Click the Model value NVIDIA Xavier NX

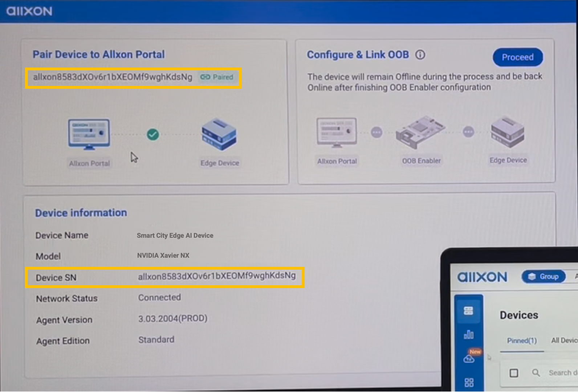click(163, 256)
